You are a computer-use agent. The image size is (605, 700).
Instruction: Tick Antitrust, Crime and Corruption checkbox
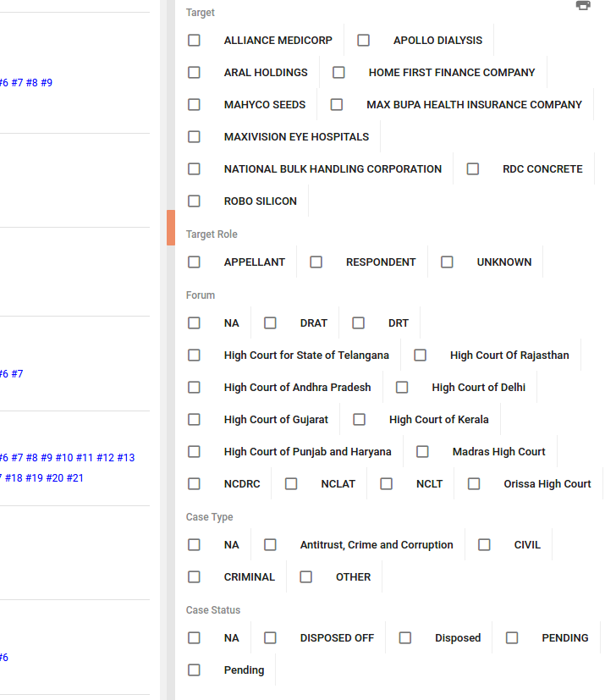pos(271,544)
